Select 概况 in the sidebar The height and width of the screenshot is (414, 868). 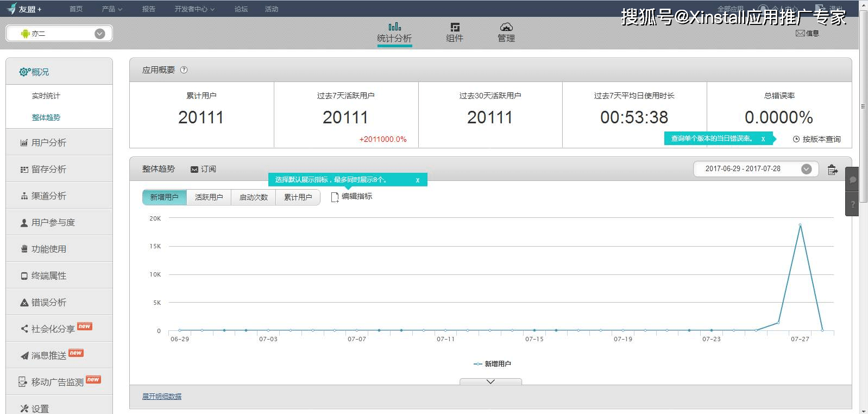click(x=59, y=72)
